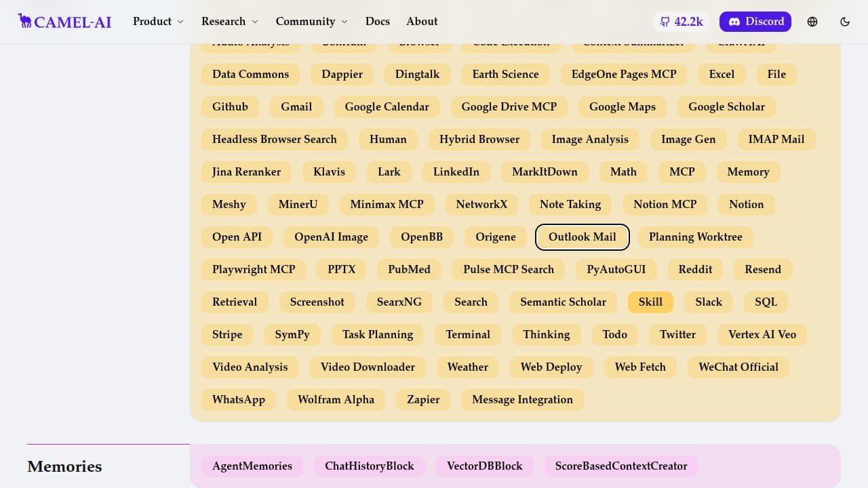The width and height of the screenshot is (868, 488).
Task: Go to the Docs page
Action: click(x=378, y=22)
